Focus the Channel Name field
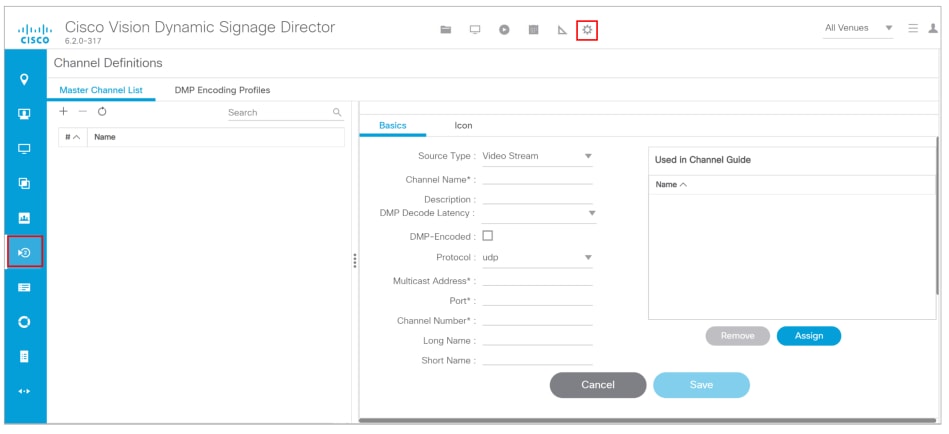The height and width of the screenshot is (434, 949). (x=537, y=178)
